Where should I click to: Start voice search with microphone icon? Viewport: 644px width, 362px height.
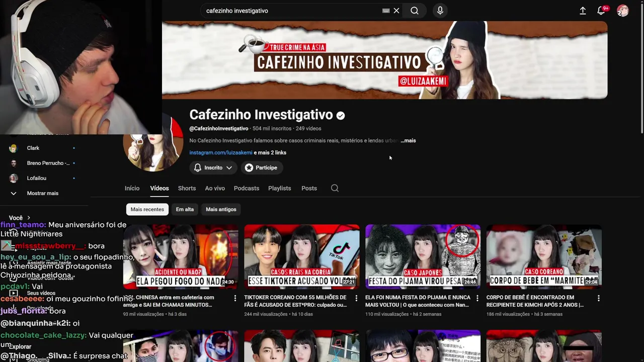coord(440,11)
